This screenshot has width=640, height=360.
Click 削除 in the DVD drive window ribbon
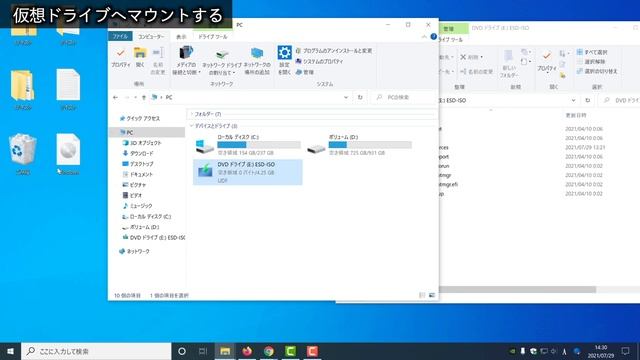[472, 57]
